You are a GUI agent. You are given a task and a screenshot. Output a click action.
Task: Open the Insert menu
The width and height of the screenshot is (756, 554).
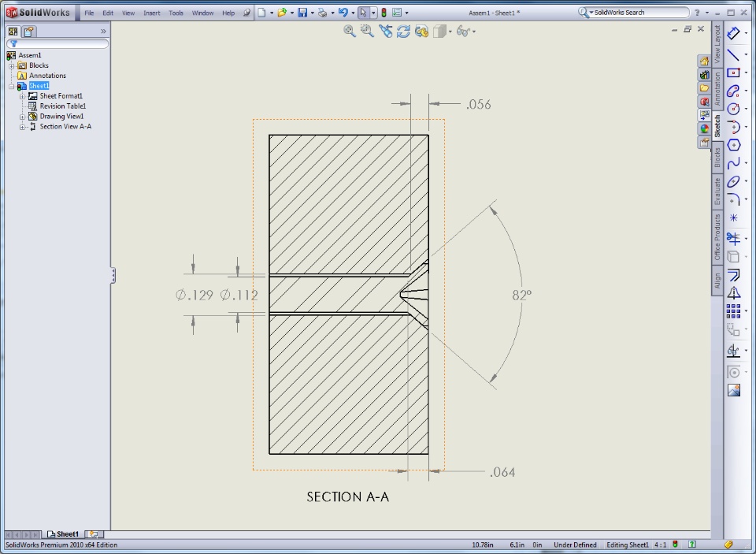click(152, 13)
